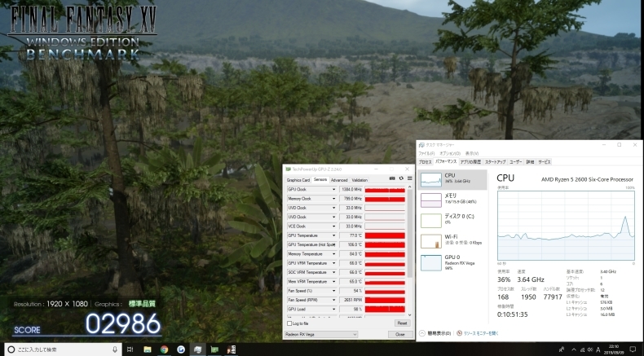The width and height of the screenshot is (644, 356).
Task: Click the scroll down arrow in GPU-Z
Action: click(x=409, y=315)
